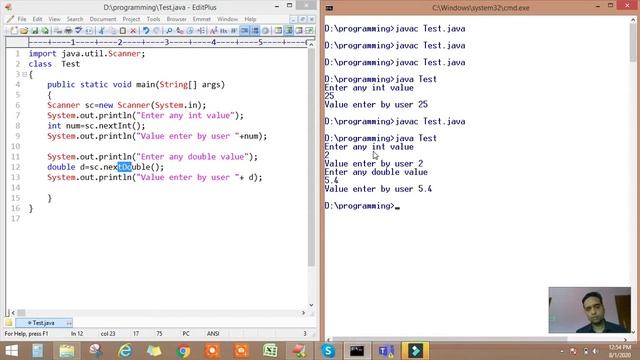Open File Explorer from the taskbar

(67, 351)
